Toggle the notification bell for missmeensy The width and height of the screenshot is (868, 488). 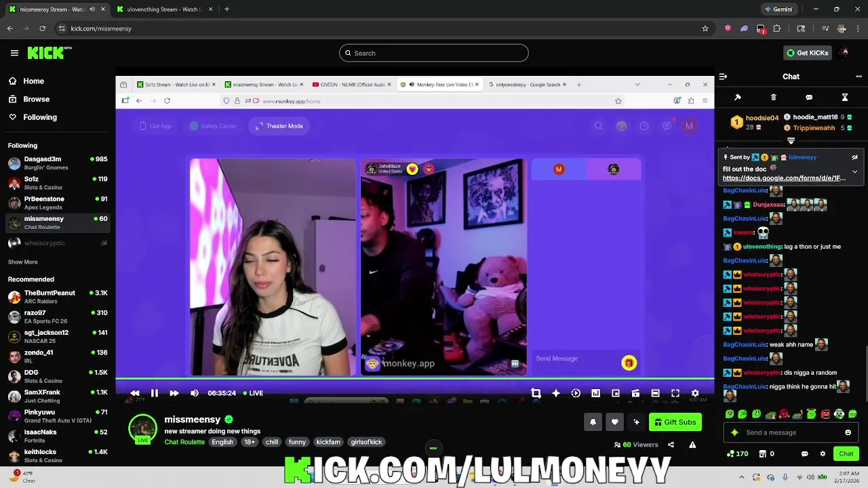(x=593, y=422)
